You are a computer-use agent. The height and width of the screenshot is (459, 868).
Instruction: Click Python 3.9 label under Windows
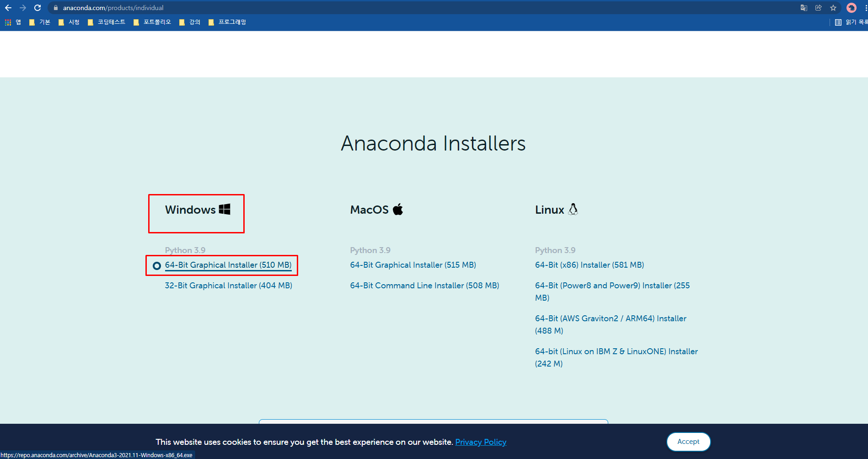(x=185, y=250)
